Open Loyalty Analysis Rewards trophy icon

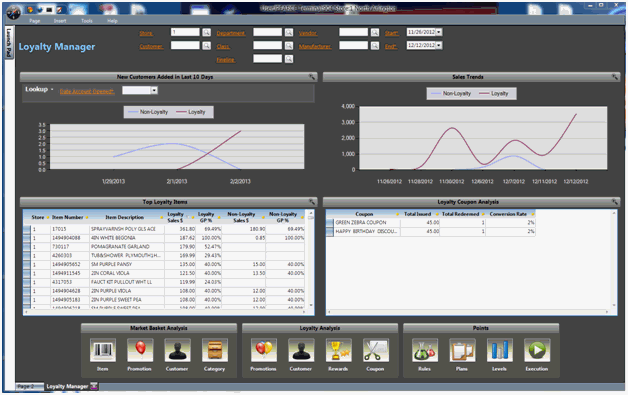pyautogui.click(x=338, y=350)
